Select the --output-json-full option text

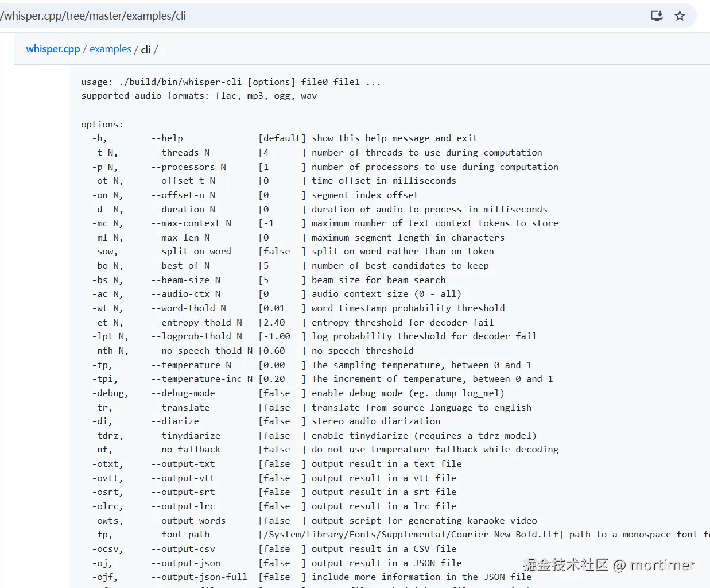[199, 577]
